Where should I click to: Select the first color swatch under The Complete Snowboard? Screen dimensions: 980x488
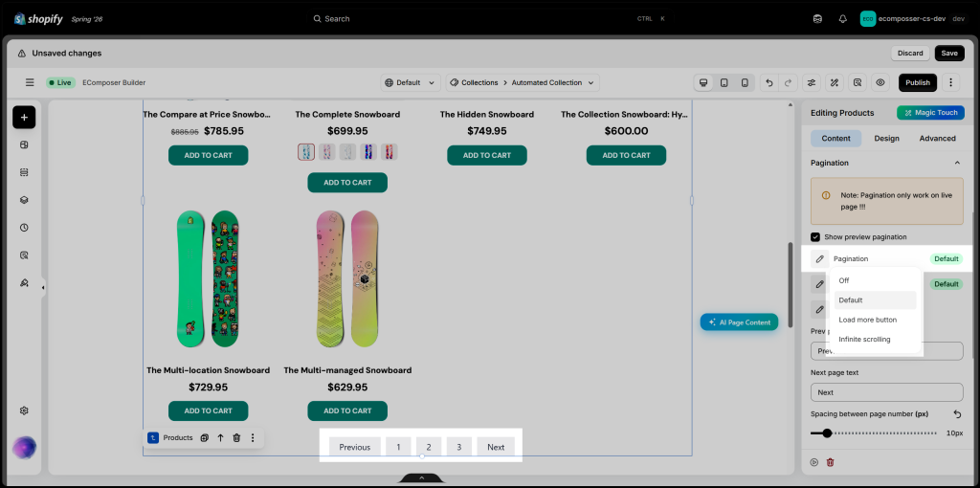tap(306, 152)
